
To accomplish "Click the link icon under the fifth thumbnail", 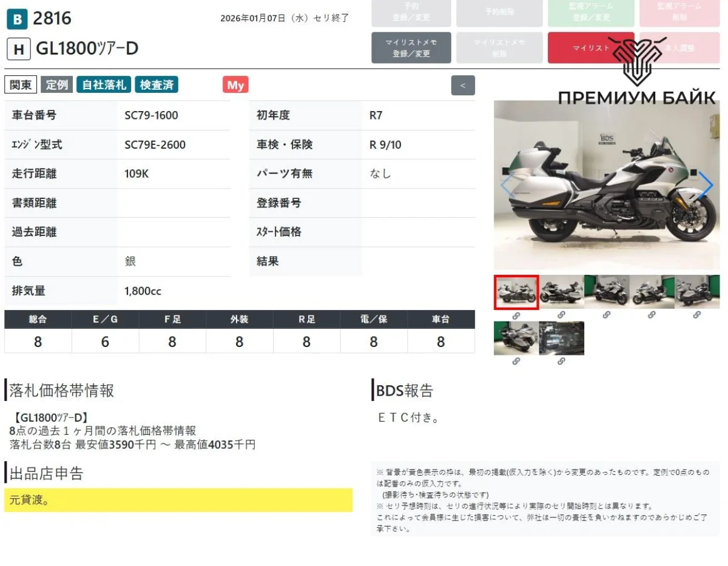I will click(697, 315).
